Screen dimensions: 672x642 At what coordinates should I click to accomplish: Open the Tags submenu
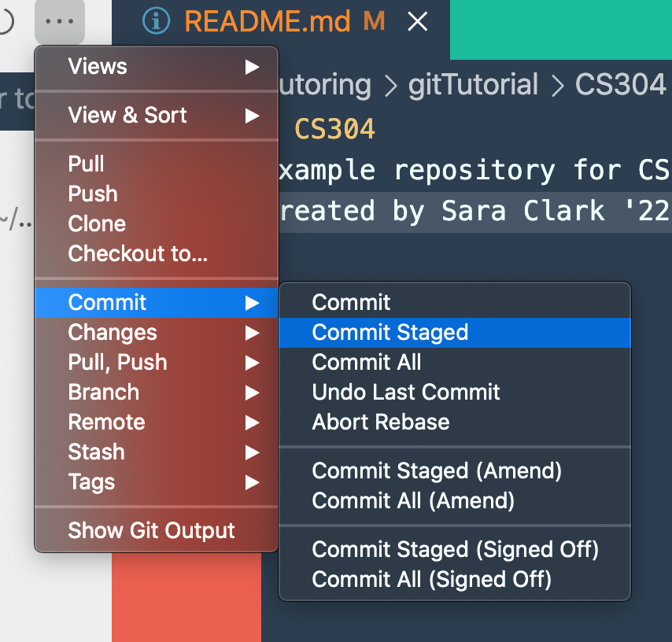coord(157,482)
